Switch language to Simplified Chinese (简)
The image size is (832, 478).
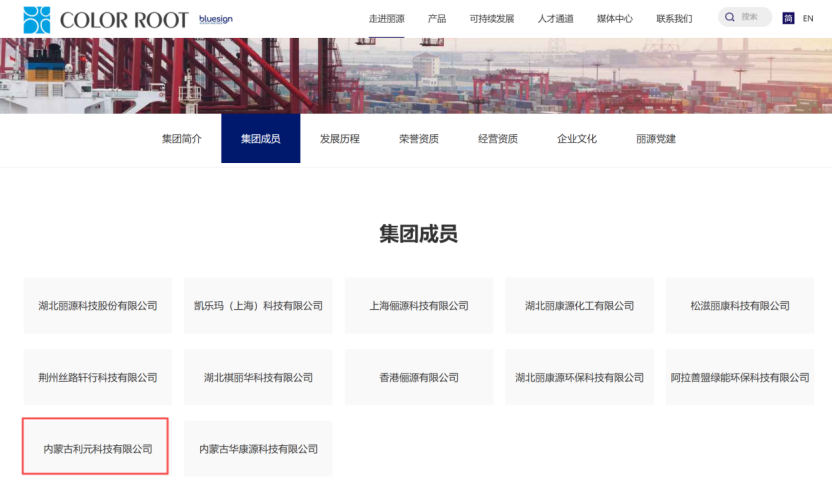click(788, 18)
